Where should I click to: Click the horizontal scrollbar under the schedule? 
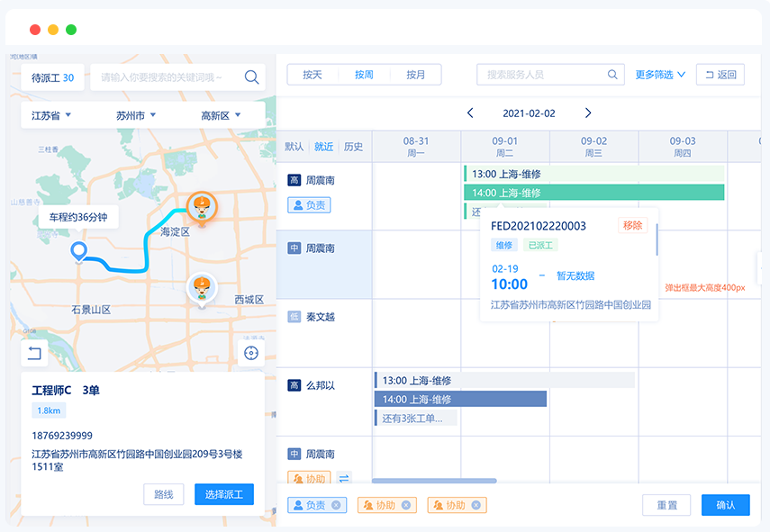tap(434, 481)
